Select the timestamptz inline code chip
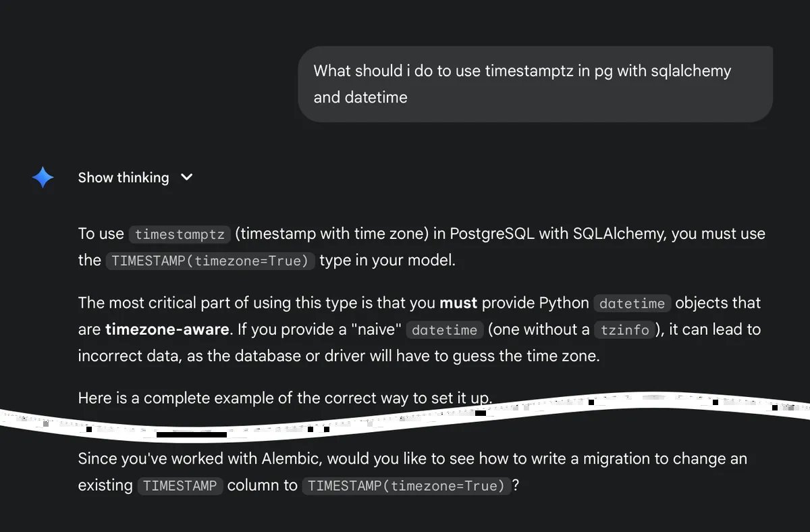 click(x=179, y=234)
